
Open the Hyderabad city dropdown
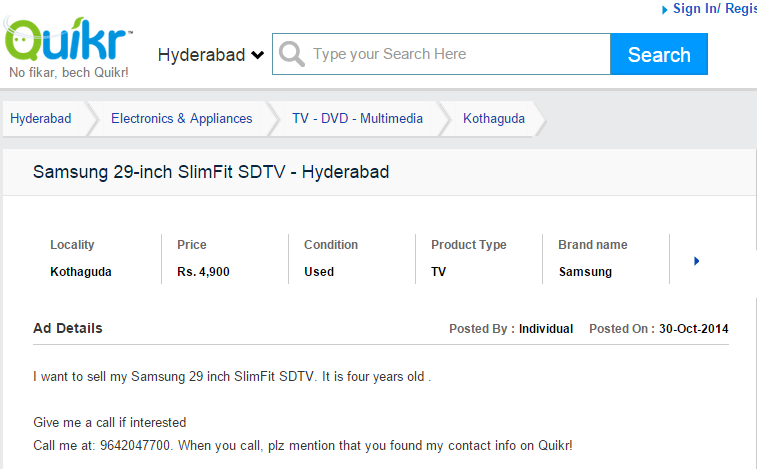[201, 55]
